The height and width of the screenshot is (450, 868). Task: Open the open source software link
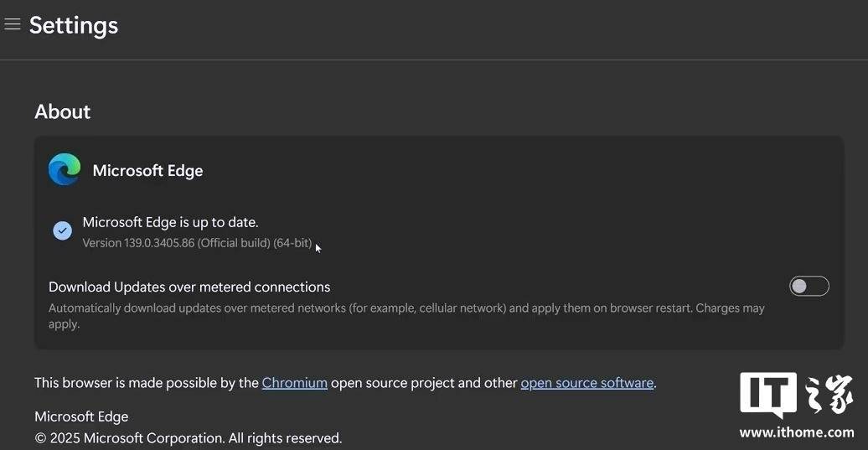(586, 383)
